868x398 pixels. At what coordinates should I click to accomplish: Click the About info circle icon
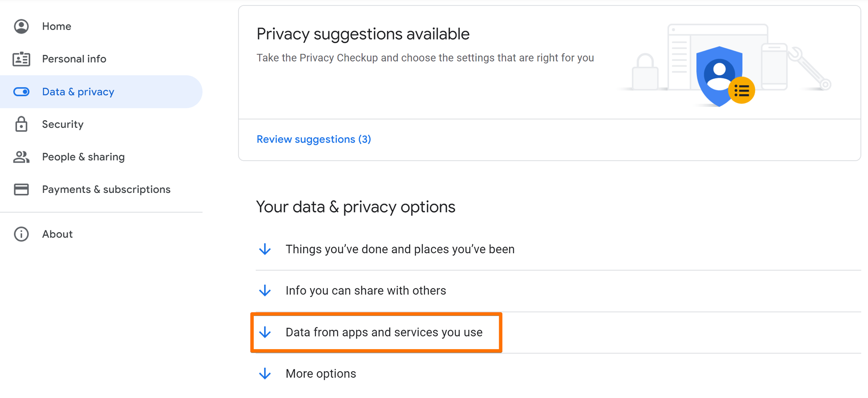point(21,234)
